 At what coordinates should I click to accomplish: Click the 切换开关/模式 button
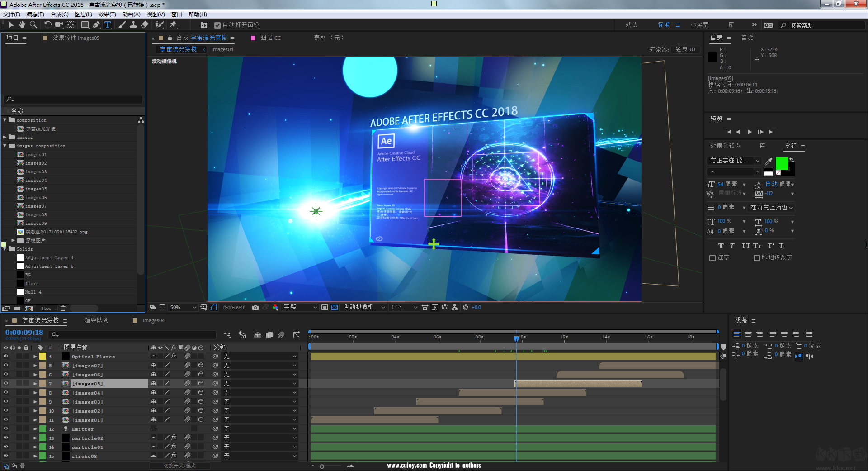pos(179,466)
